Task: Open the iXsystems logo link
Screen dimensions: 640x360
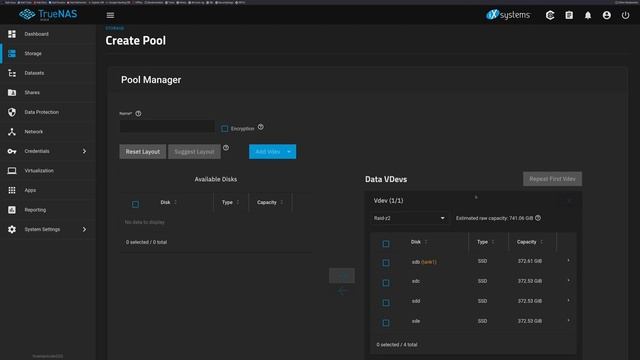Action: coord(508,15)
